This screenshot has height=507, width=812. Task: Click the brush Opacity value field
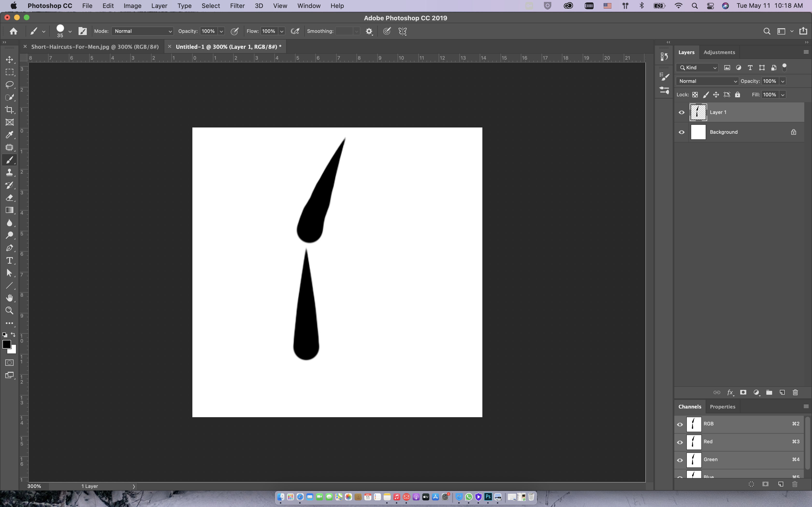pos(208,31)
